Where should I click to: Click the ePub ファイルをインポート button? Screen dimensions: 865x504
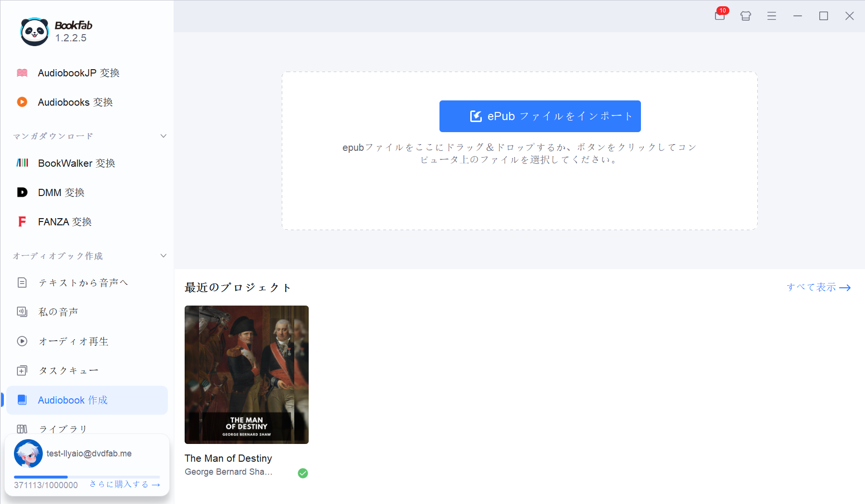[x=539, y=116]
